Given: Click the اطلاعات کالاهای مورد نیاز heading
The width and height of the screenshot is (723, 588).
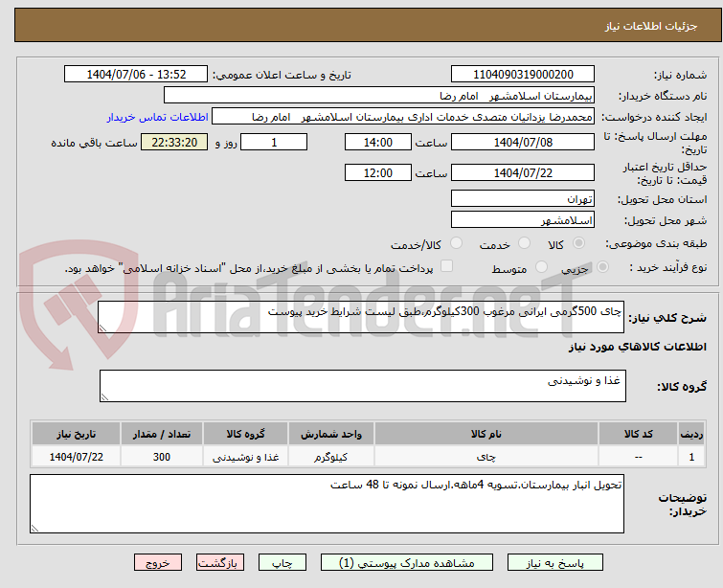Looking at the screenshot, I should coord(637,347).
